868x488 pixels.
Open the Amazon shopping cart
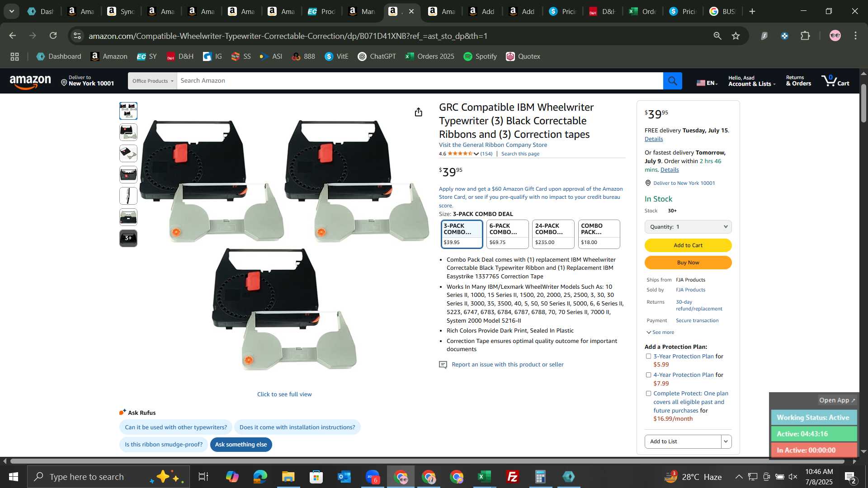(x=835, y=81)
